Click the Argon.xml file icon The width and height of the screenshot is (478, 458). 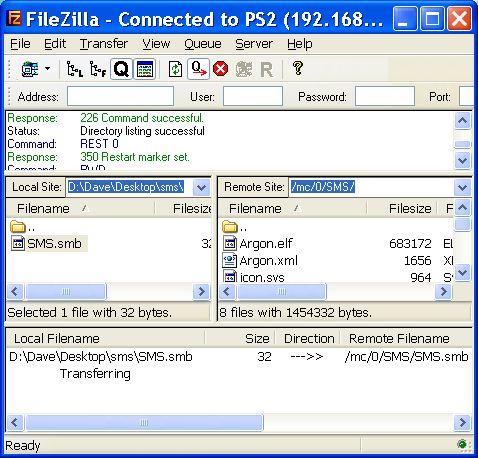(x=230, y=260)
